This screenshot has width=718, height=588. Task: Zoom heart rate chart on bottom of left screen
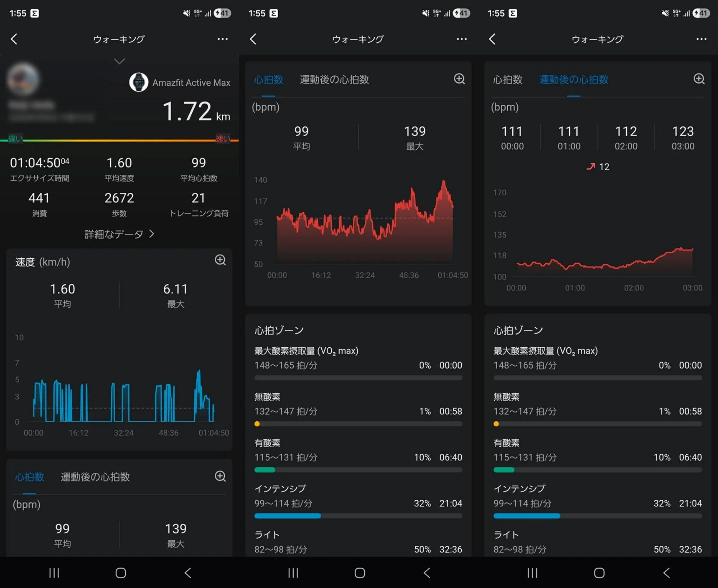pos(220,476)
